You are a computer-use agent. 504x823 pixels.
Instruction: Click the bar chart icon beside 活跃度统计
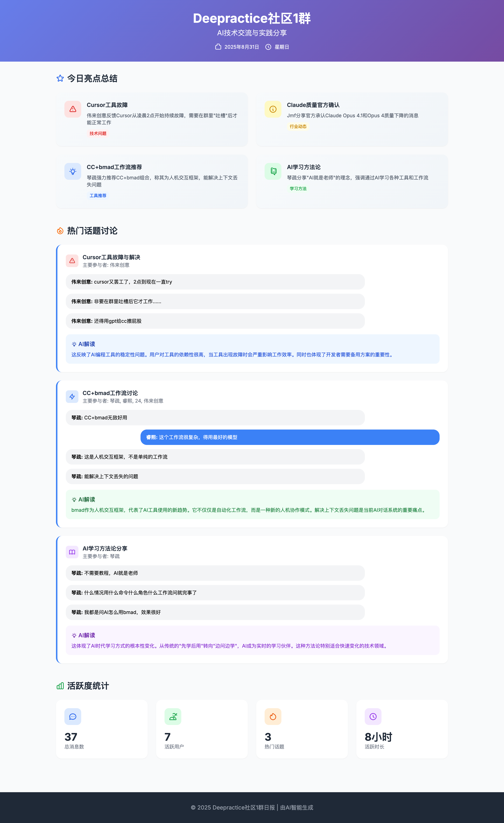click(60, 686)
